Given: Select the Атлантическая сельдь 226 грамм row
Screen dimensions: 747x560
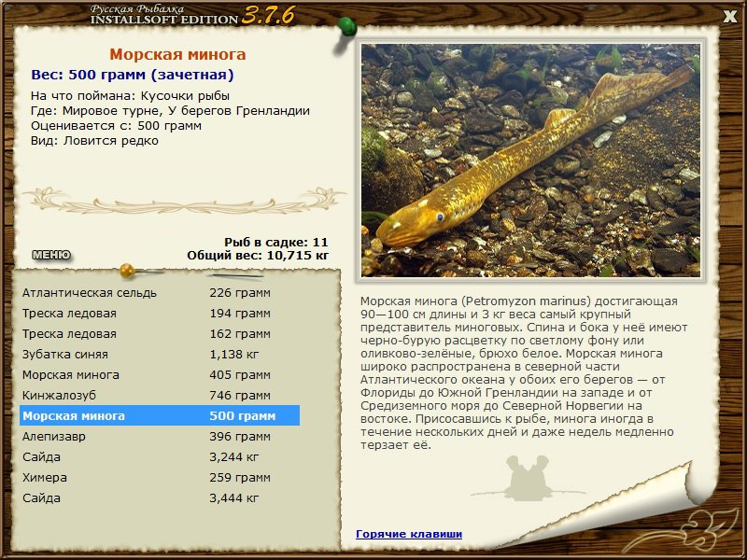Looking at the screenshot, I should (x=160, y=293).
